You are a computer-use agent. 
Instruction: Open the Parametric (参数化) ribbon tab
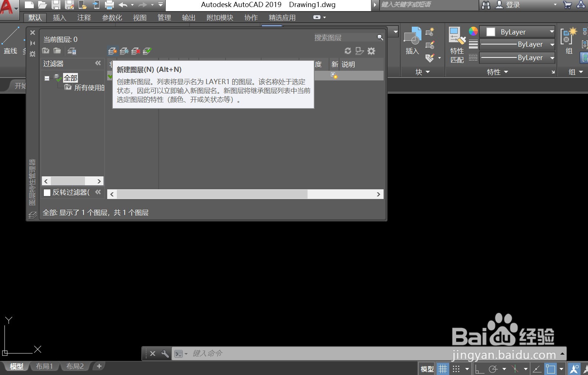[112, 18]
